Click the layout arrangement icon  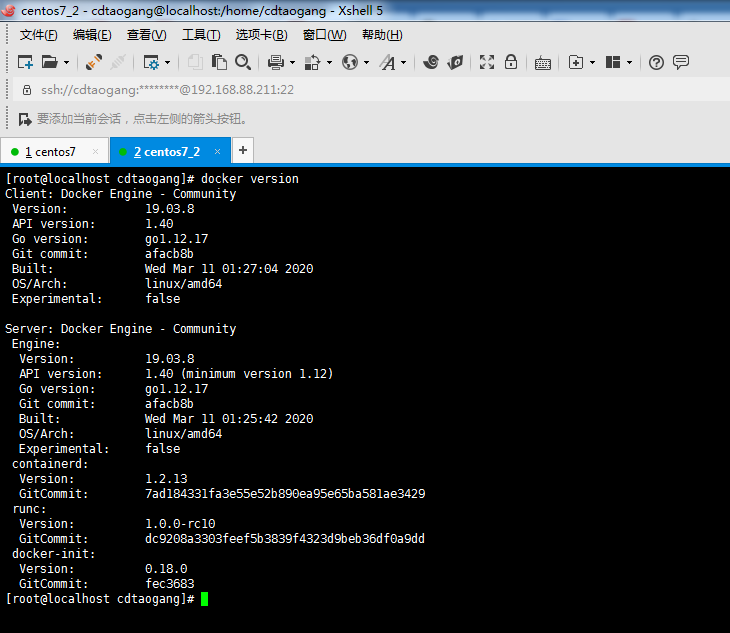pos(613,62)
